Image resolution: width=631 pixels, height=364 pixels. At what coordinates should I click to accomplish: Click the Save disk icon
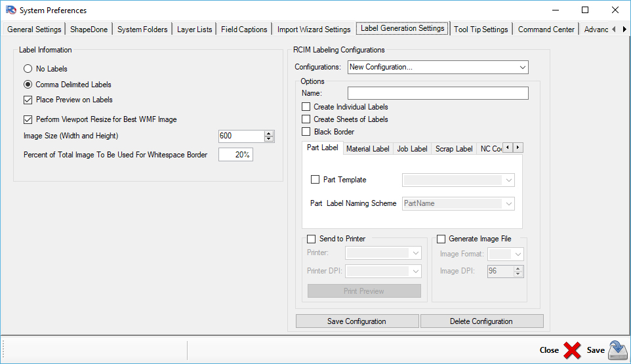618,350
